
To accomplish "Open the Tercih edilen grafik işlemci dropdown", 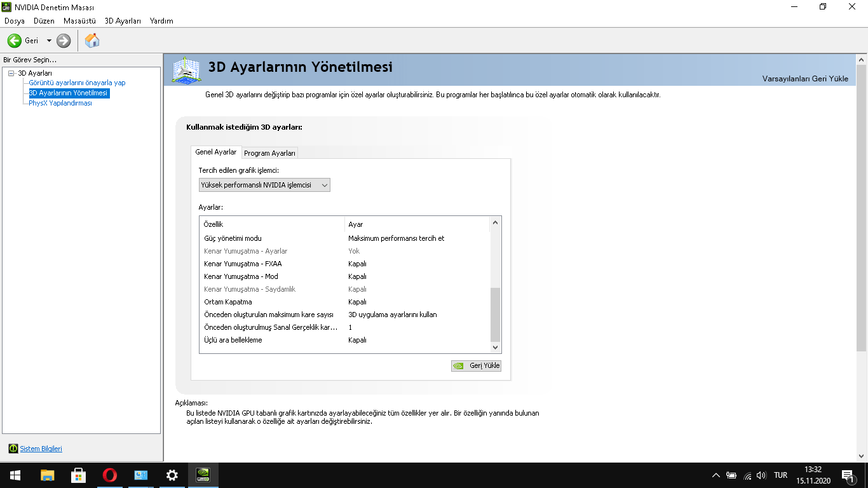I will pos(264,185).
